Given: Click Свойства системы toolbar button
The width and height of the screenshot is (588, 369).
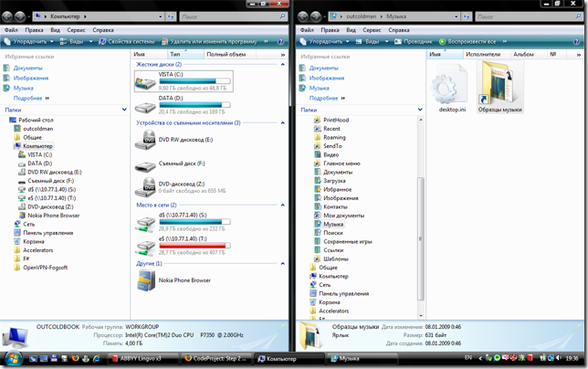Looking at the screenshot, I should [126, 42].
